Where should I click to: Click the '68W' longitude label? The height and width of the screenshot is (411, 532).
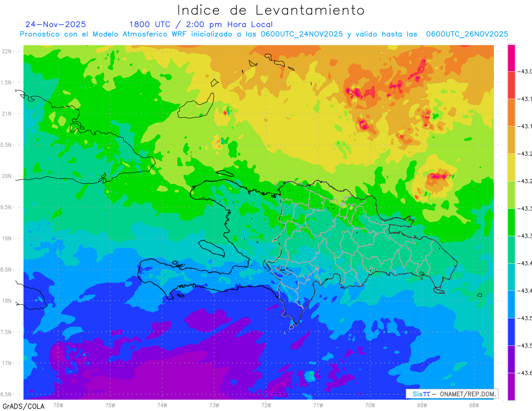474,405
